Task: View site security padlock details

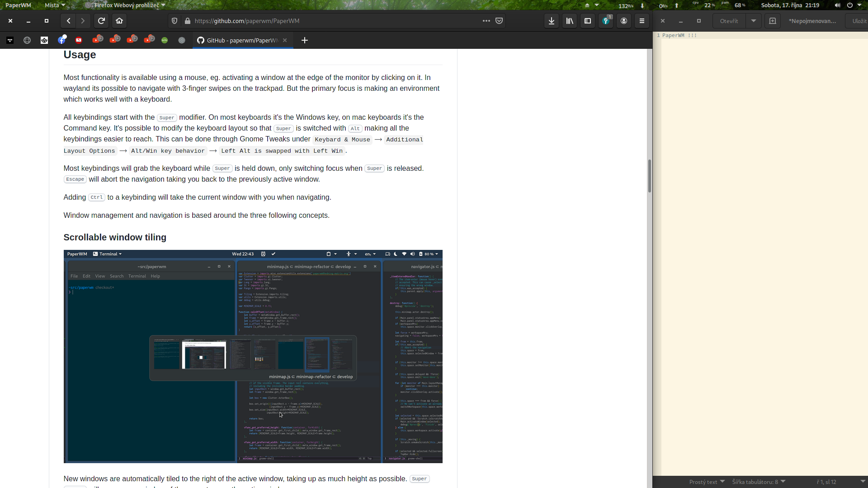Action: point(188,21)
